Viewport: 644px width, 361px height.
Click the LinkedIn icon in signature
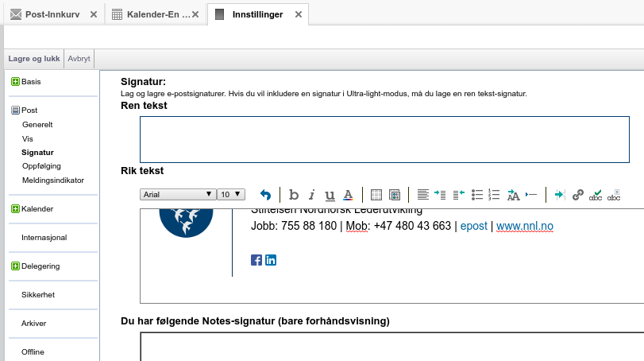[271, 260]
